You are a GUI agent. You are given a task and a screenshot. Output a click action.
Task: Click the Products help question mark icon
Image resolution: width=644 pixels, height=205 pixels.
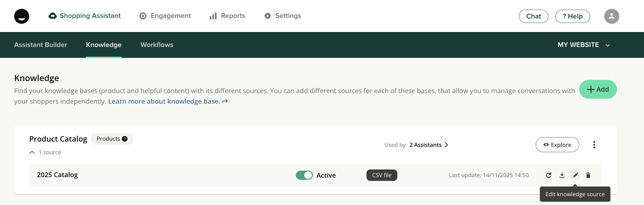coord(125,139)
